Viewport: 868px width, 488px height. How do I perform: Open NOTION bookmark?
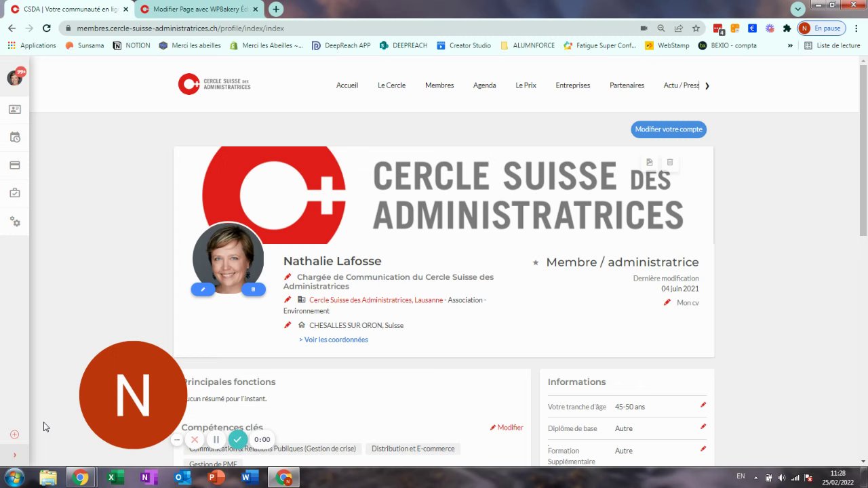coord(132,45)
